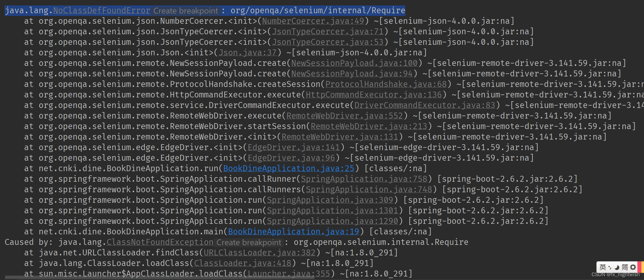Open JsonTypeCoercer.java:71 link
644x280 pixels.
click(328, 31)
